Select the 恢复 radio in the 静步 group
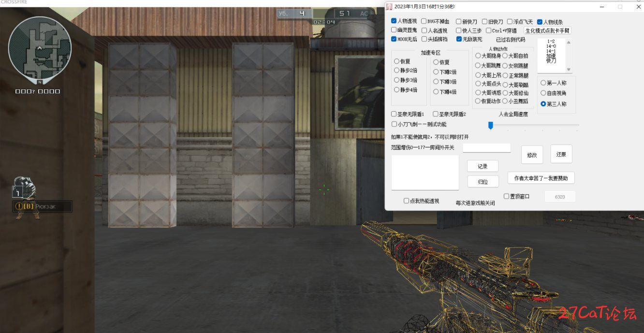Image resolution: width=644 pixels, height=333 pixels. click(x=396, y=61)
